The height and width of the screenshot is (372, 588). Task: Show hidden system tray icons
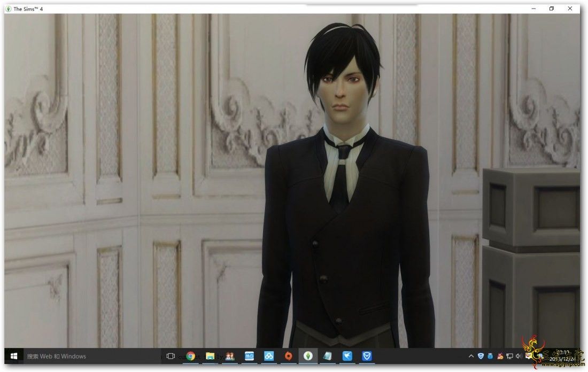tap(471, 356)
